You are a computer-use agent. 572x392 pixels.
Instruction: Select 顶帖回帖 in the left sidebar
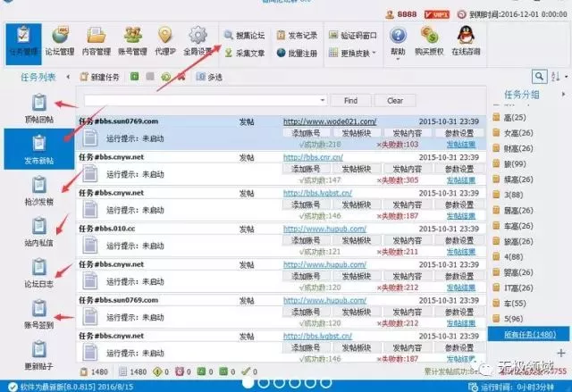pos(39,108)
